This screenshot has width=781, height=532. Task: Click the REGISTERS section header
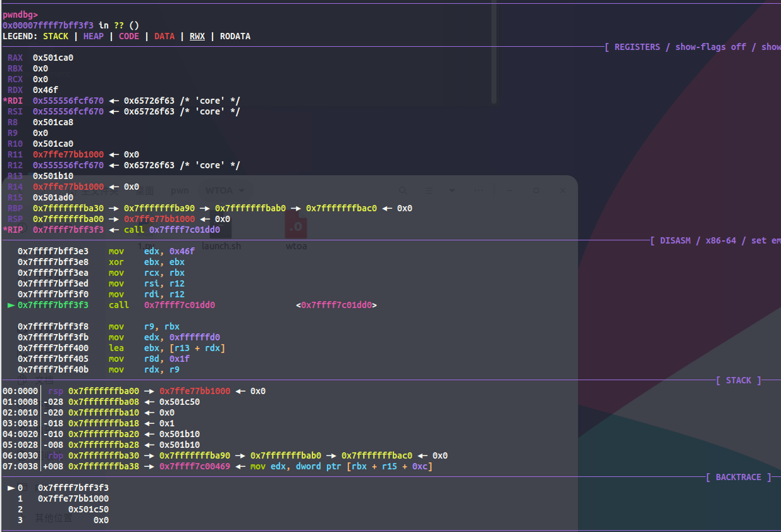pyautogui.click(x=637, y=47)
